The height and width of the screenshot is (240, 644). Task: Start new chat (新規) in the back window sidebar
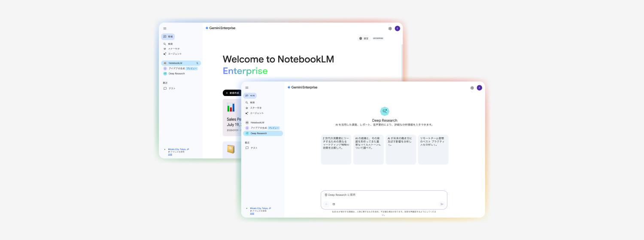click(x=168, y=37)
